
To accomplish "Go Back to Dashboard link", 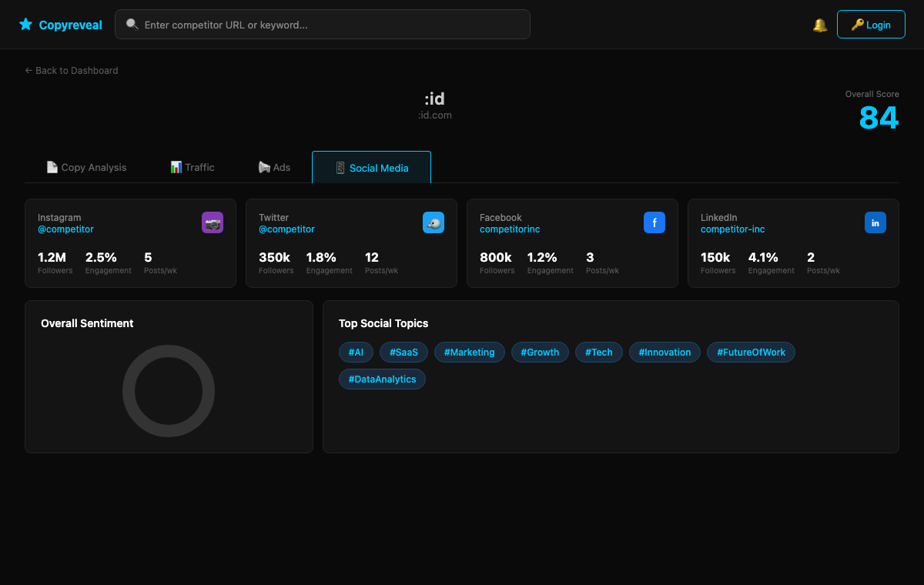I will pos(72,70).
